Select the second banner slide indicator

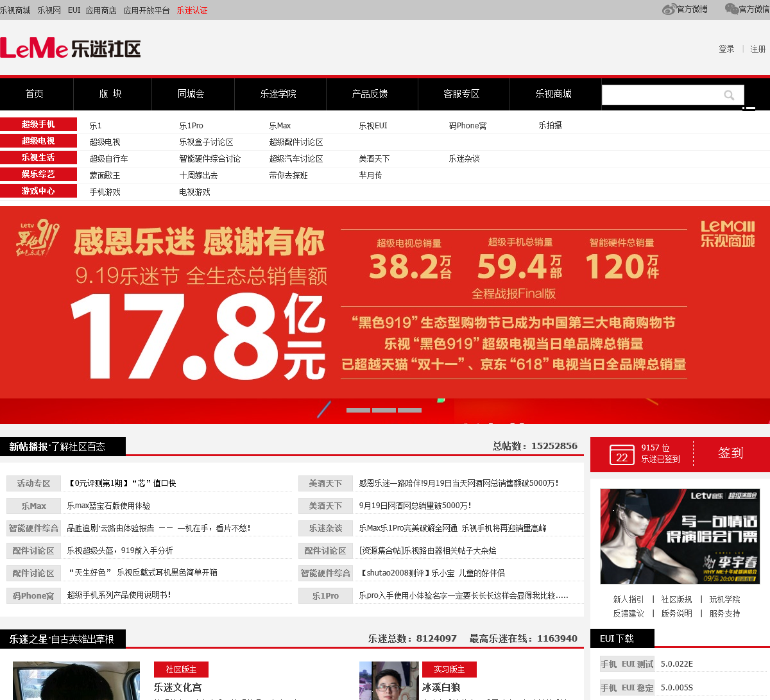[384, 410]
